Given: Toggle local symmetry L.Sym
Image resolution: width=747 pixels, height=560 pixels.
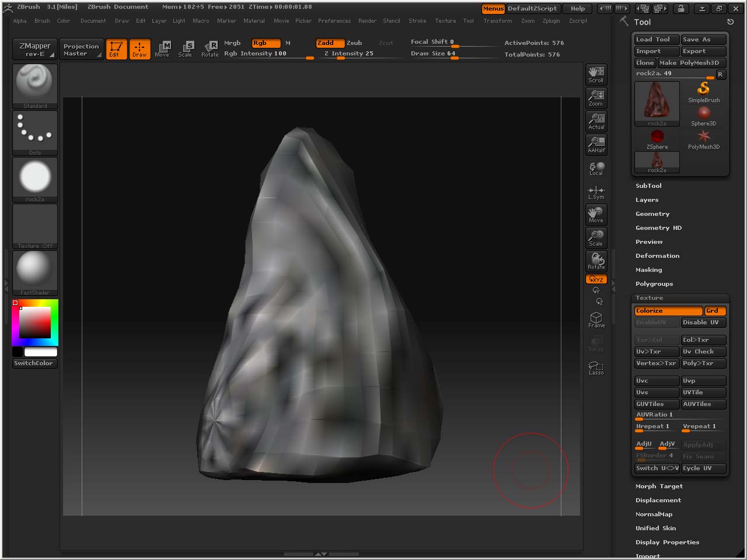Looking at the screenshot, I should coord(596,192).
